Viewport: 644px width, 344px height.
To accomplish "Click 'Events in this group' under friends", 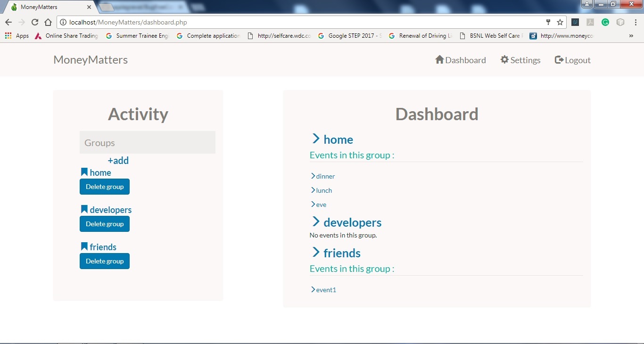I will click(x=352, y=269).
